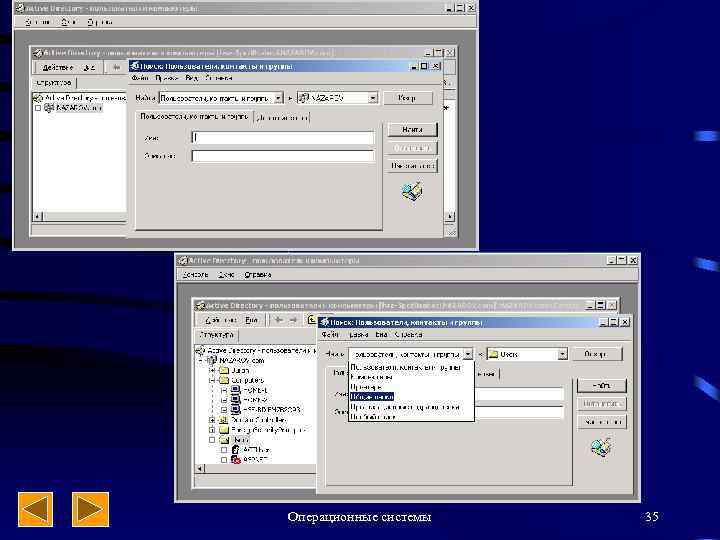Click the forward arrow toolbar icon
Image resolution: width=720 pixels, height=540 pixels.
tap(293, 320)
